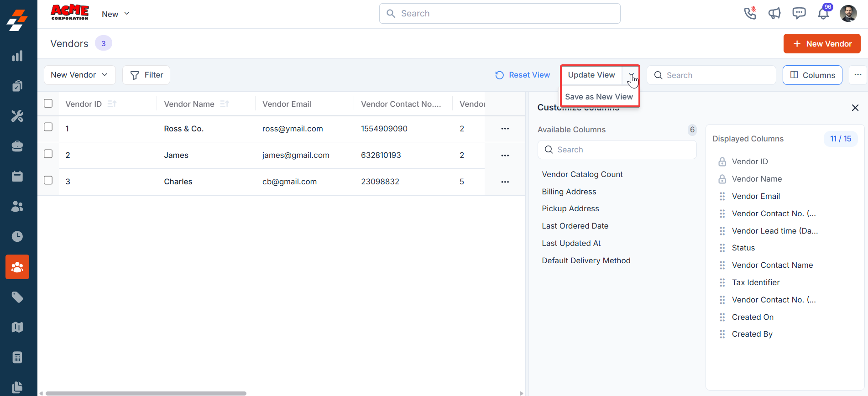Open the briefcase sidebar icon

point(17,146)
